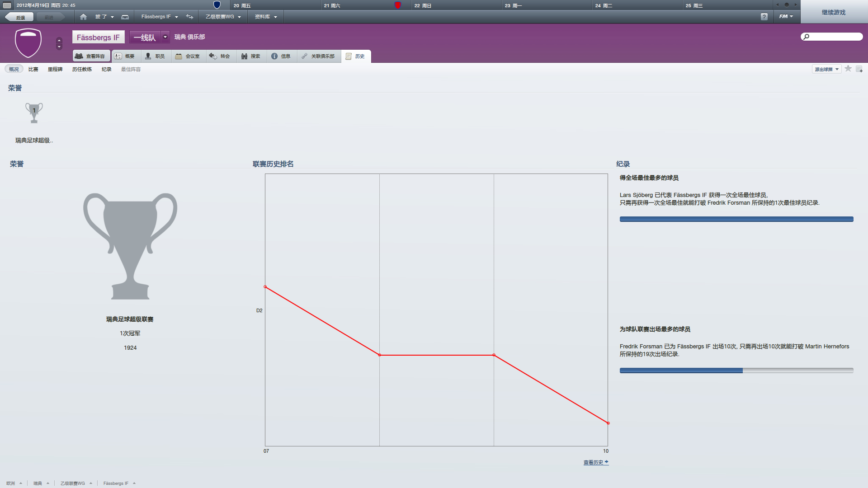Add club to favorites with star icon
Screen dimensions: 868x488
(x=848, y=69)
